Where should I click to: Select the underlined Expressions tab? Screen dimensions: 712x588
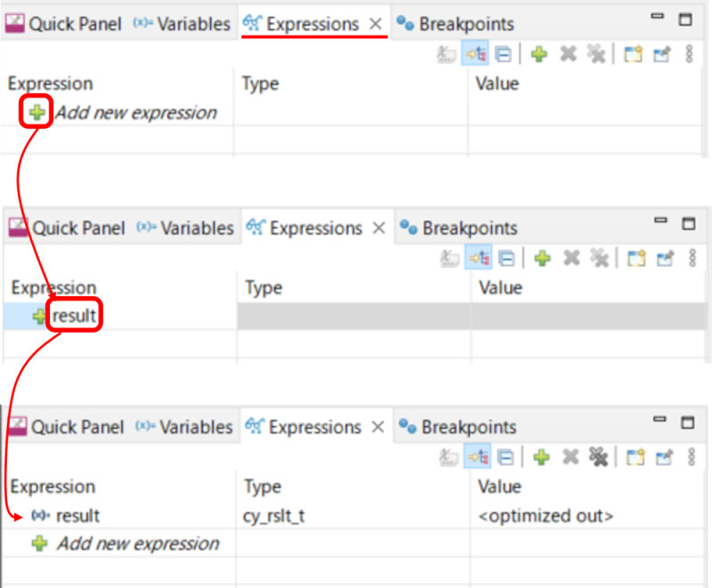coord(312,24)
